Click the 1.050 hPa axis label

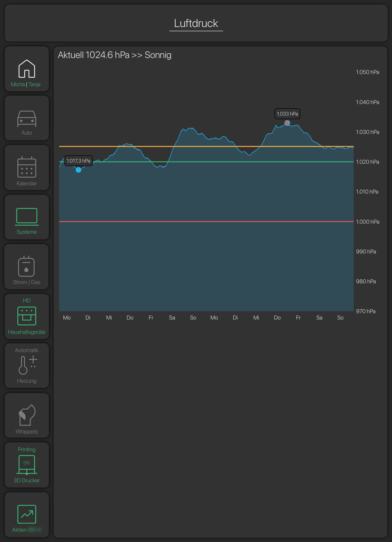click(x=367, y=72)
